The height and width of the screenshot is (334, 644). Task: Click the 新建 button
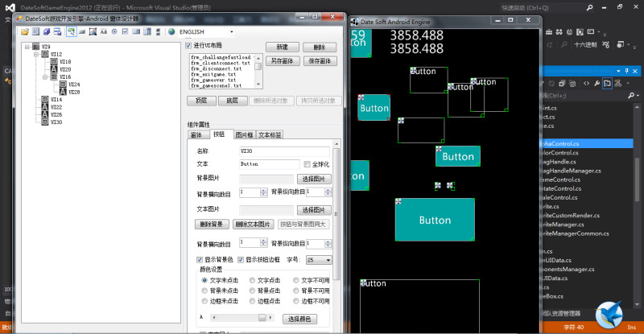click(x=282, y=47)
